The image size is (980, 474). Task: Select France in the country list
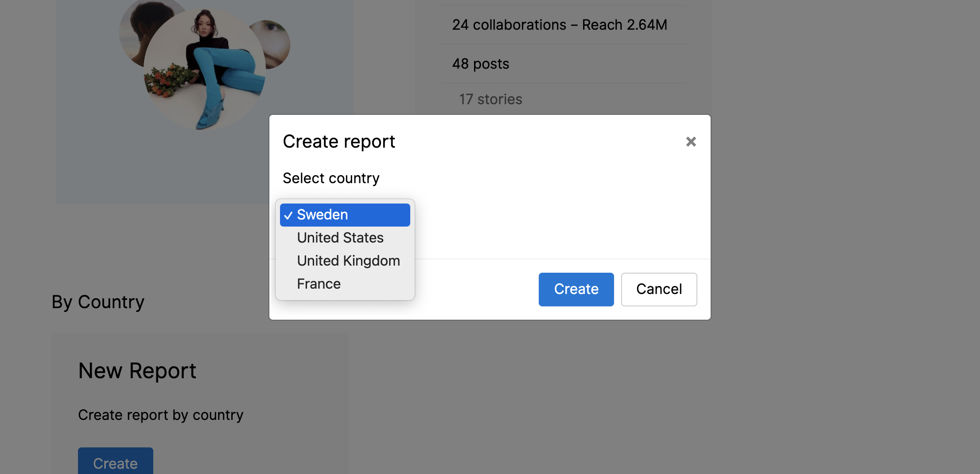345,284
